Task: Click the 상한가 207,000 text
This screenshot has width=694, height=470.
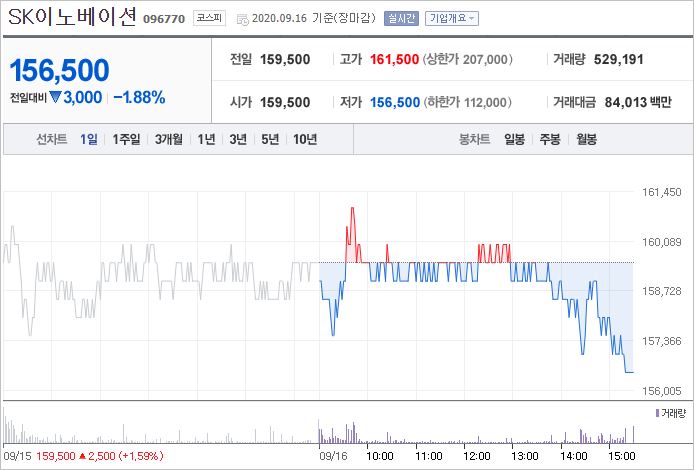Action: click(468, 59)
